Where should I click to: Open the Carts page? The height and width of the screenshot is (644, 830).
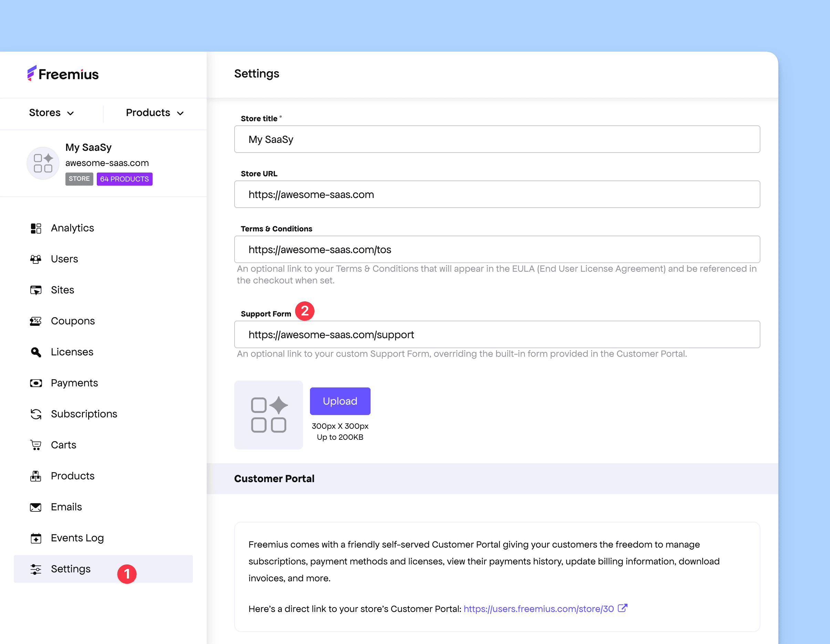(103, 445)
